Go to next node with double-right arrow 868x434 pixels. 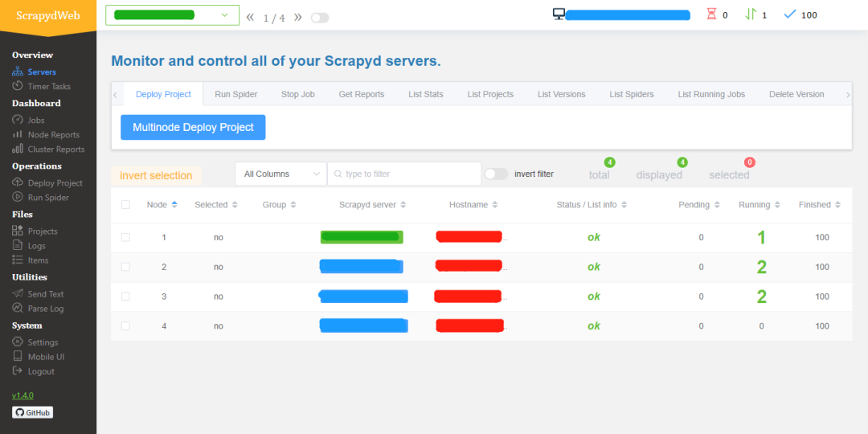[x=298, y=17]
